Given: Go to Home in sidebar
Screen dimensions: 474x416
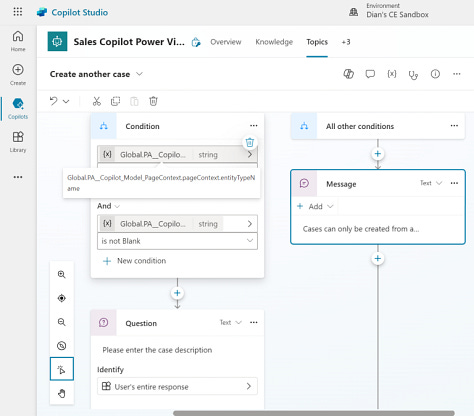Looking at the screenshot, I should [x=18, y=41].
